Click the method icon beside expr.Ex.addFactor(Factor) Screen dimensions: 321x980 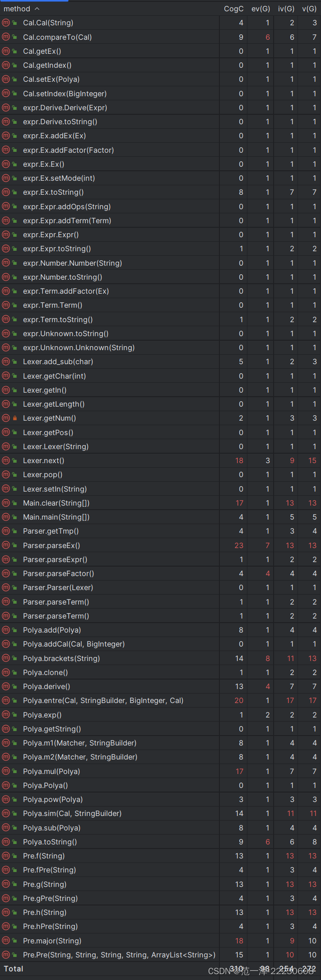[x=6, y=150]
